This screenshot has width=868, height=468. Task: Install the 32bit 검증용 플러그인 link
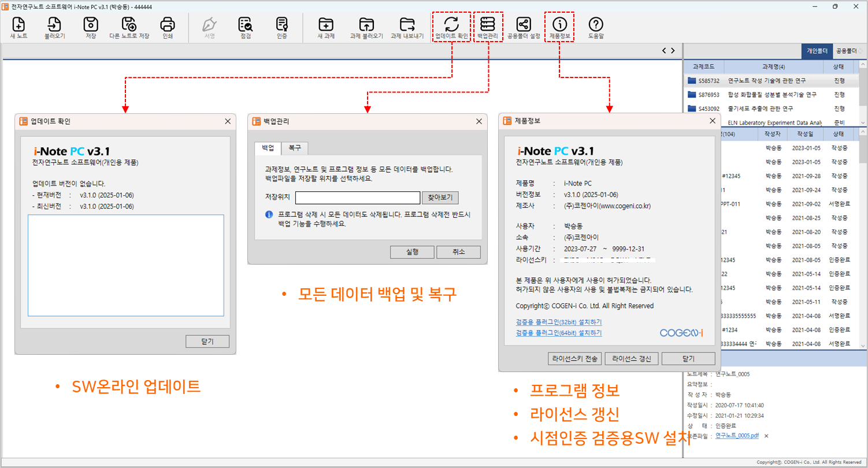click(x=559, y=322)
